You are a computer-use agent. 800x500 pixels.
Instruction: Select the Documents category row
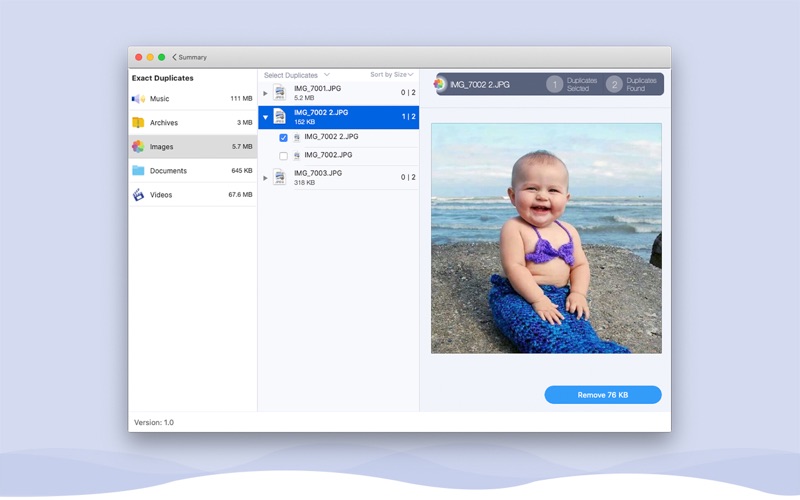[192, 171]
